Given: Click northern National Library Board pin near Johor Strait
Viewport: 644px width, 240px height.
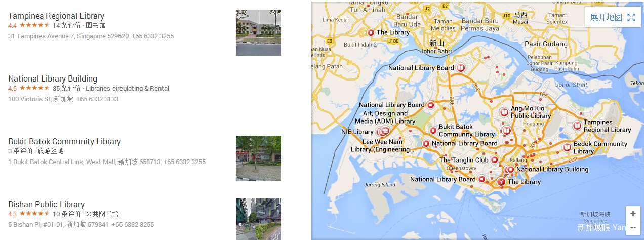Looking at the screenshot, I should [x=460, y=67].
